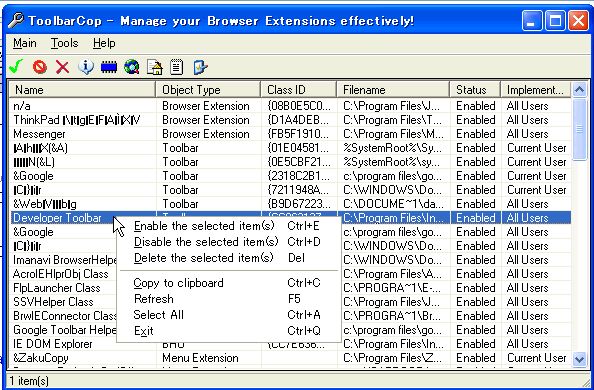594x390 pixels.
Task: Click Class ID {01E04581... cell
Action: 299,148
